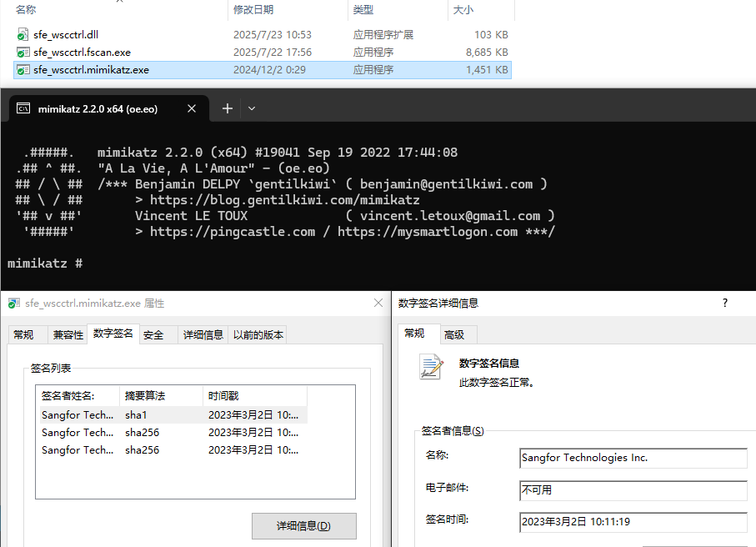Select the mimikatz 2.2.0 x64 terminal tab
The image size is (756, 547).
(98, 108)
